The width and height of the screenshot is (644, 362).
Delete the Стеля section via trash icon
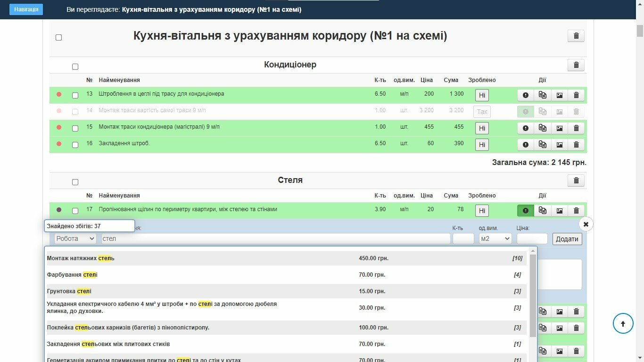[x=576, y=181]
